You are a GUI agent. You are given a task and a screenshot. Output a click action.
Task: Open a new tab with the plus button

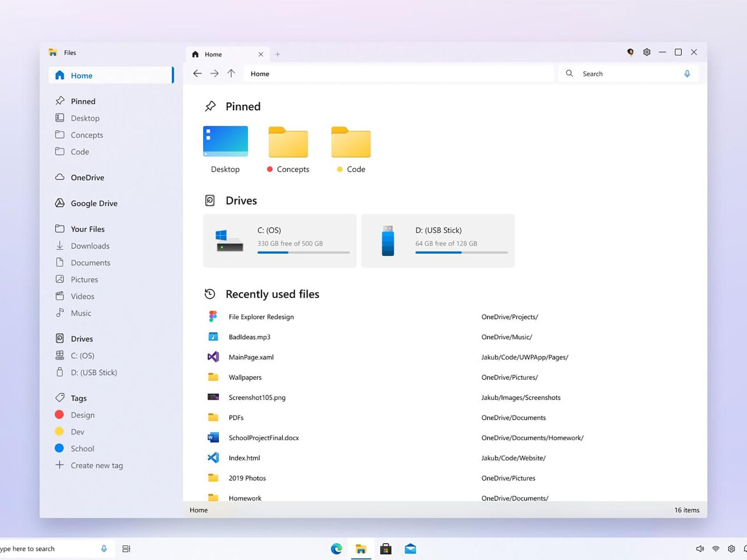pyautogui.click(x=278, y=54)
